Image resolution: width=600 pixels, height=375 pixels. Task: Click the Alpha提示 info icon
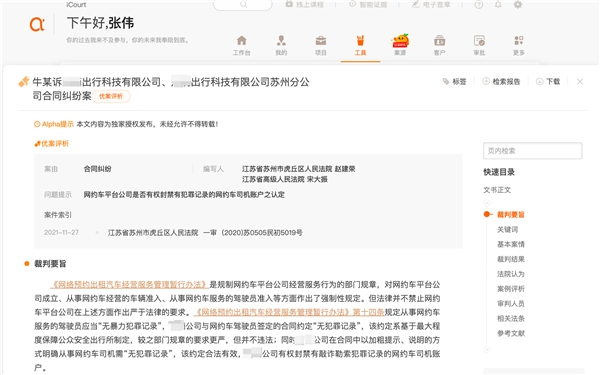click(37, 124)
